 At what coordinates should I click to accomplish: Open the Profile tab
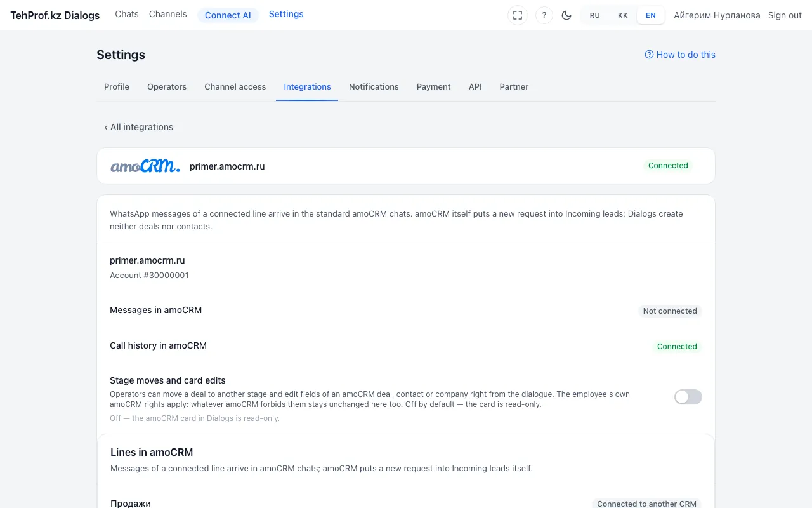pos(117,87)
